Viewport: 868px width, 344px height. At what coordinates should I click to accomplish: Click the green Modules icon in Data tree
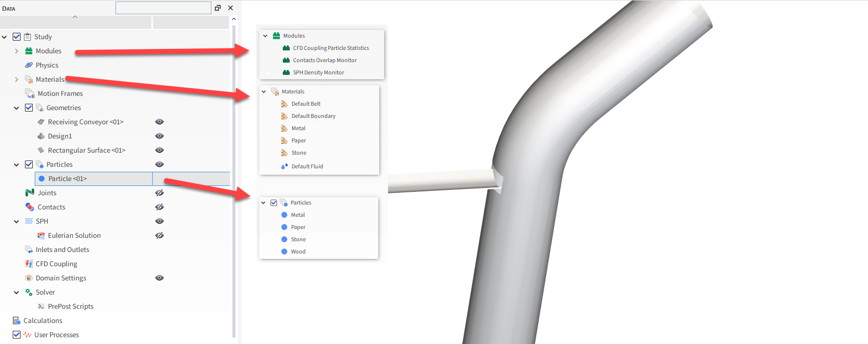click(29, 51)
